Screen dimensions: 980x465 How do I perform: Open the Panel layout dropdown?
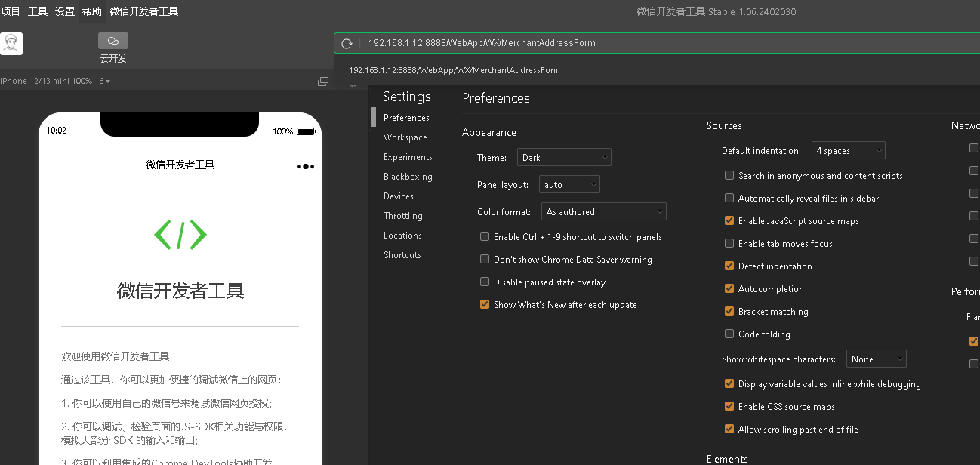569,184
